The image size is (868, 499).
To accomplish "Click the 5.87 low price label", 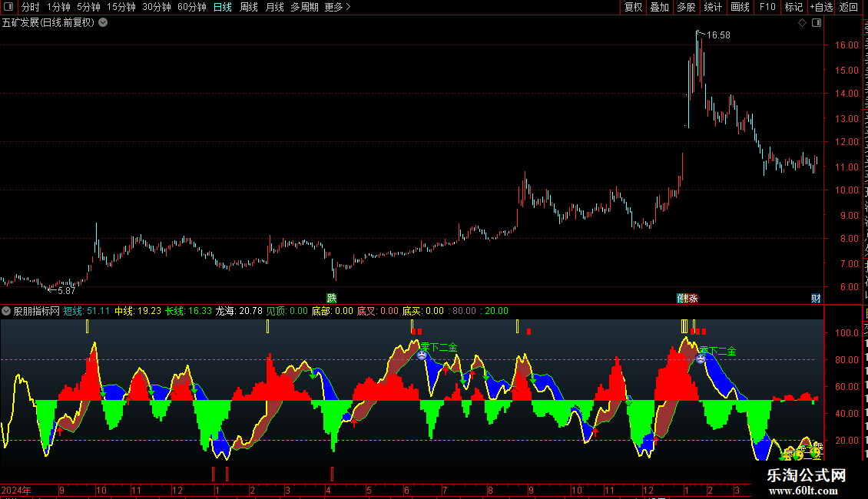I will click(66, 290).
